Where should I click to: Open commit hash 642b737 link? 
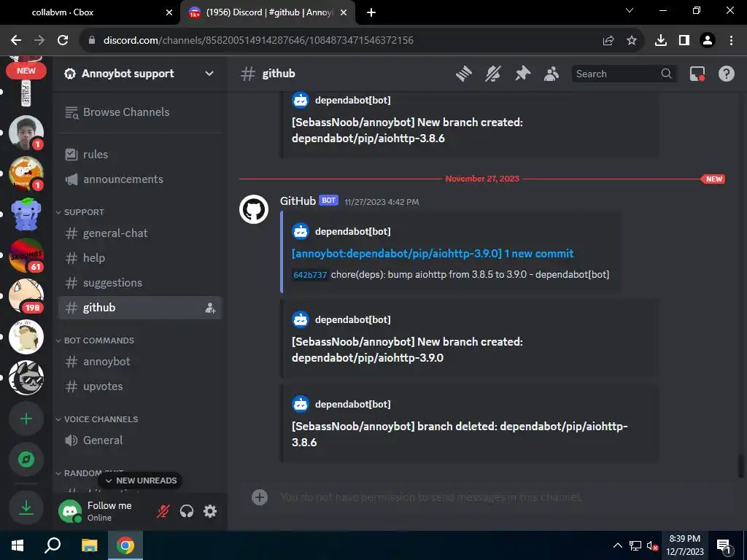click(x=309, y=275)
